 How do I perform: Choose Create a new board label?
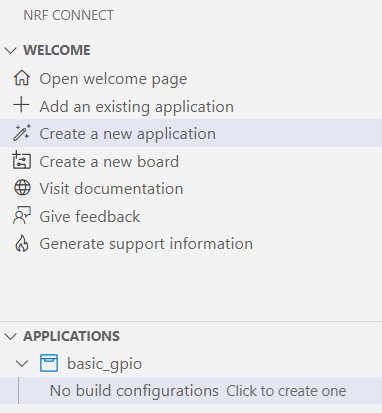pos(109,162)
